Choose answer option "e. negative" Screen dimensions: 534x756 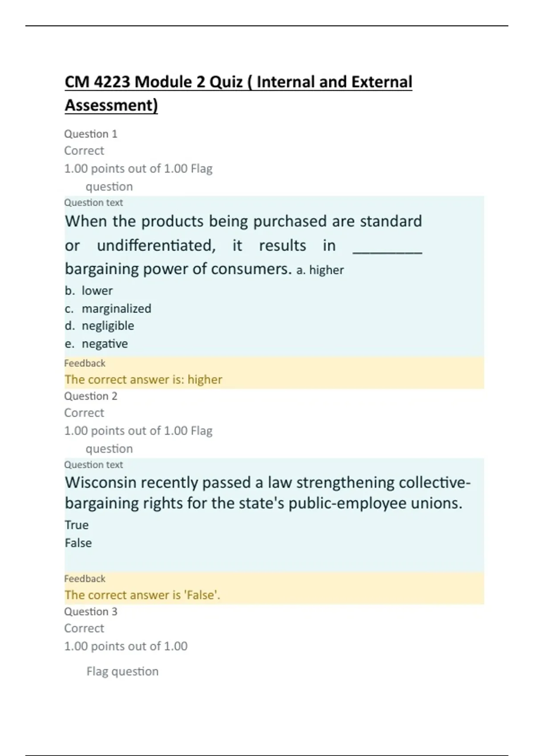pos(96,343)
